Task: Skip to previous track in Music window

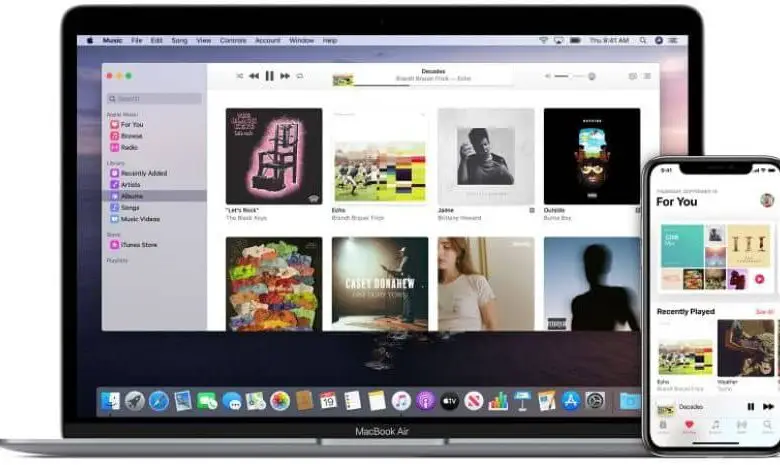Action: pos(254,76)
